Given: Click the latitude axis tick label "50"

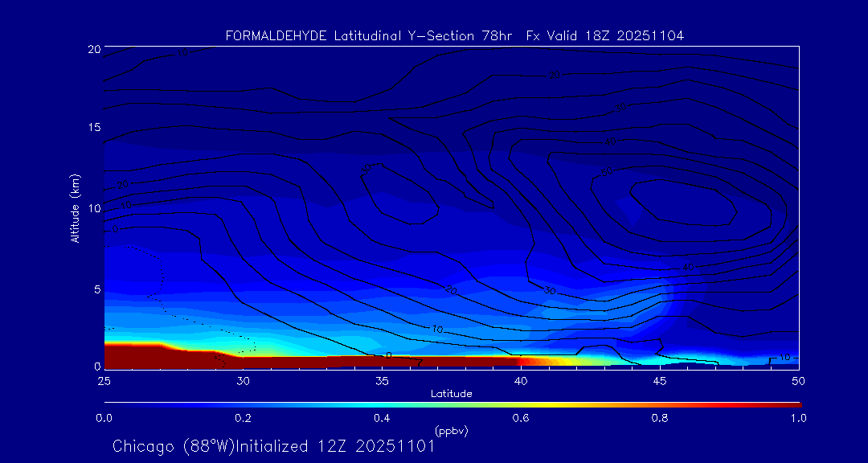Looking at the screenshot, I should point(798,380).
